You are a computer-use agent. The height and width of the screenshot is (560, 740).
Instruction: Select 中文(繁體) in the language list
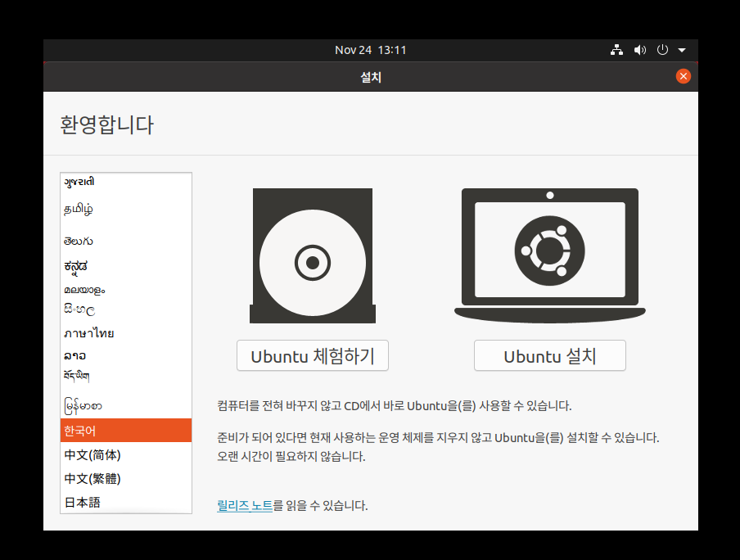tap(126, 478)
